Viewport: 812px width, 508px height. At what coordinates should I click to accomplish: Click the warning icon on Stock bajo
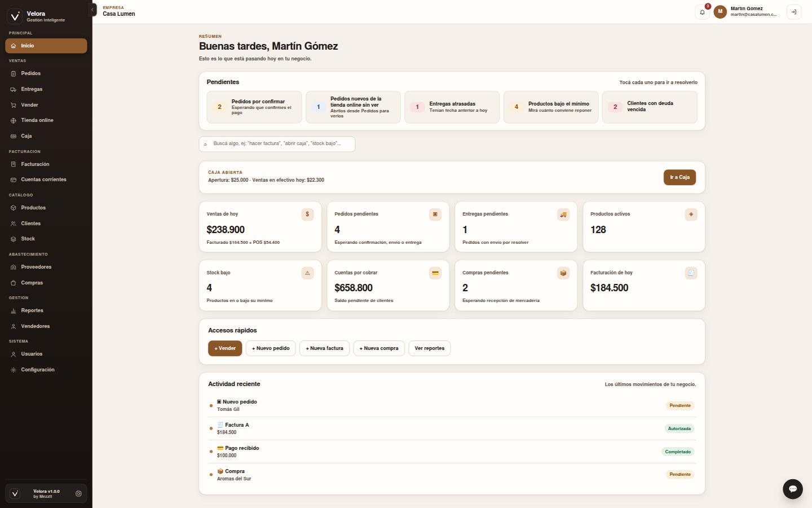[307, 273]
